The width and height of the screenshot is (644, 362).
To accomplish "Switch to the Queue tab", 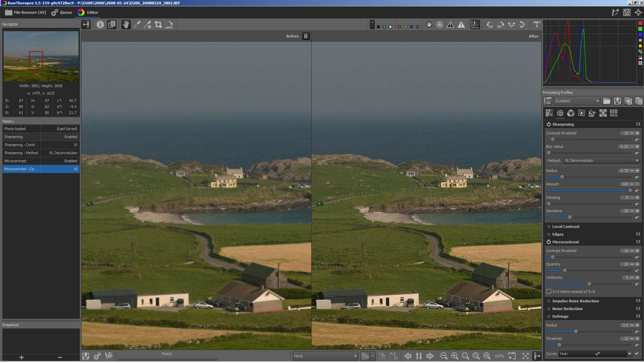I will point(62,12).
